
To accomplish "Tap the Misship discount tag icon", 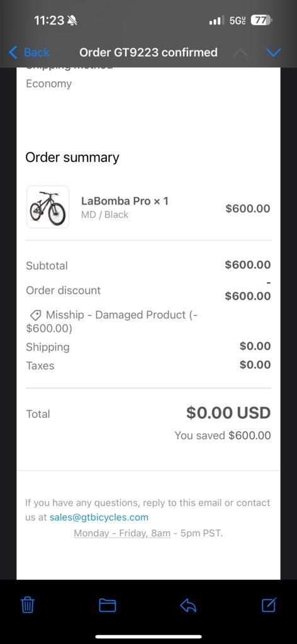I will [35, 315].
